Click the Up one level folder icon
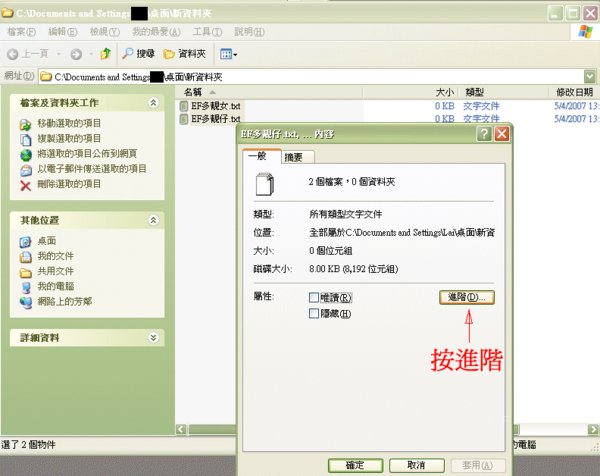This screenshot has height=476, width=600. 104,53
